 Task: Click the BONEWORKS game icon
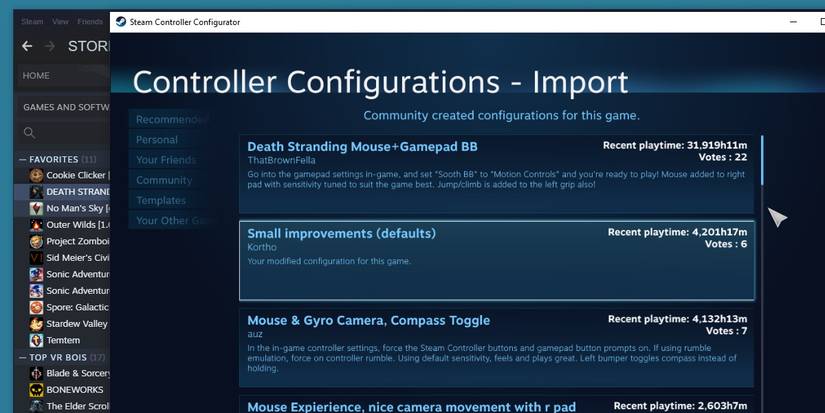click(x=36, y=390)
